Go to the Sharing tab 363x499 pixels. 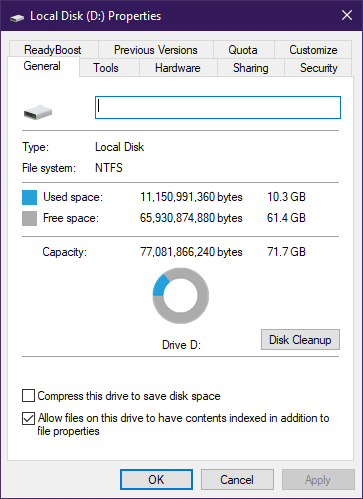[x=251, y=68]
